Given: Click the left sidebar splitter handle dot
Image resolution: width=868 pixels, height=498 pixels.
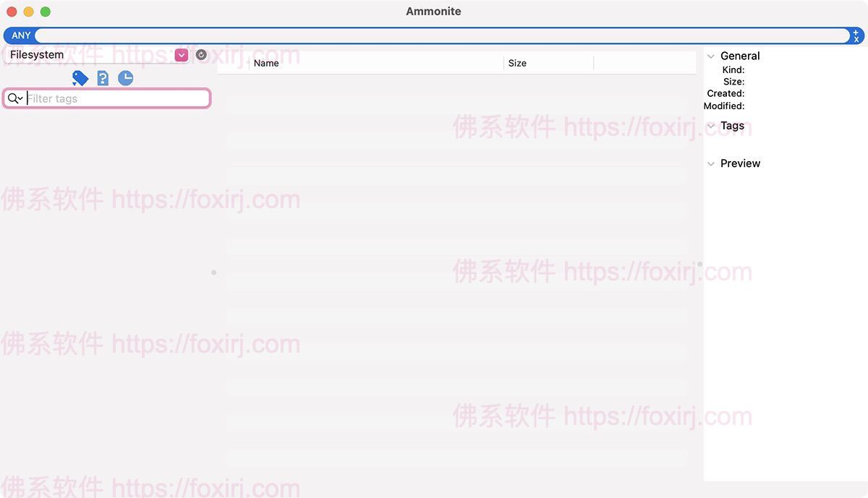Looking at the screenshot, I should pos(213,272).
